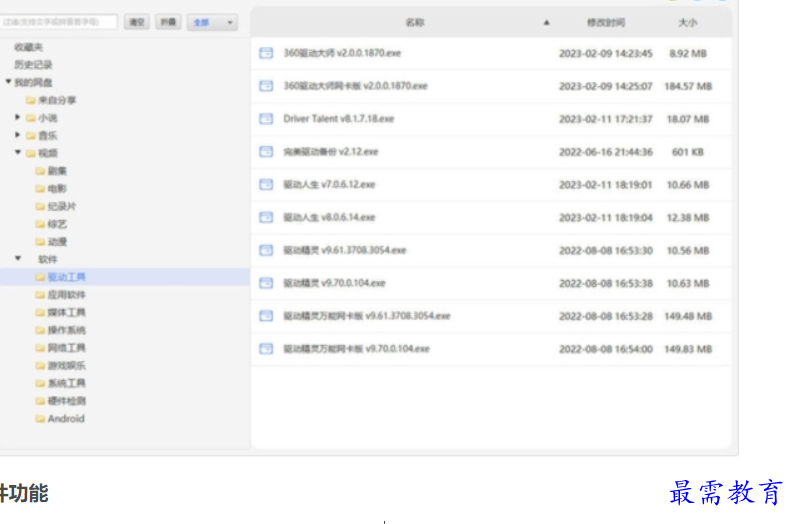This screenshot has width=791, height=524.
Task: Click the 综艺 folder icon
Action: [40, 224]
